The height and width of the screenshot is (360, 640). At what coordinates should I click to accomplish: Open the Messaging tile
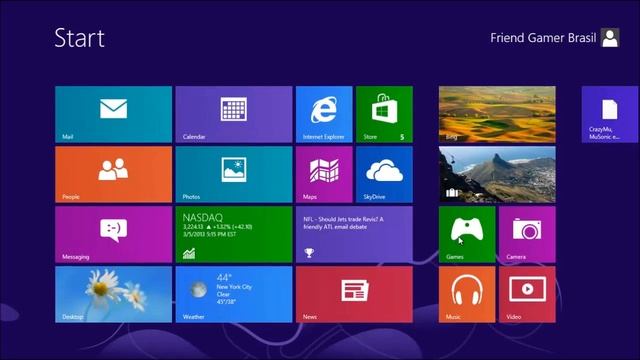click(x=113, y=234)
